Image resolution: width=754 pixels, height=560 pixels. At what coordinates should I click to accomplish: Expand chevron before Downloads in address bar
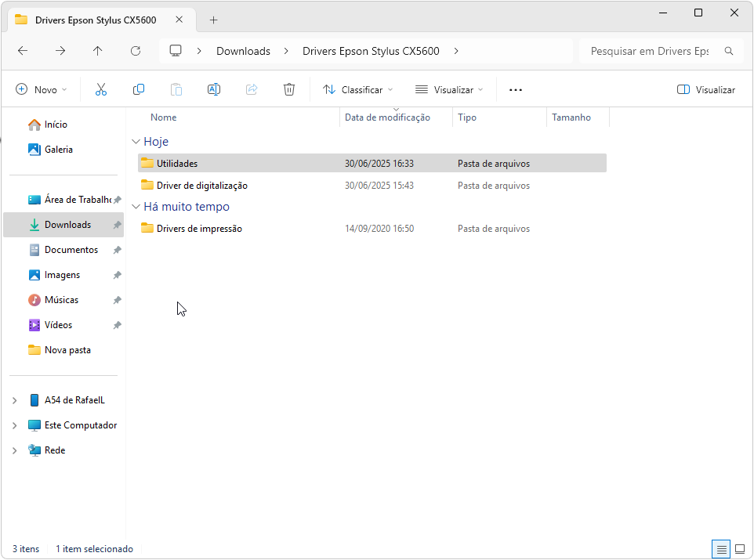click(199, 51)
